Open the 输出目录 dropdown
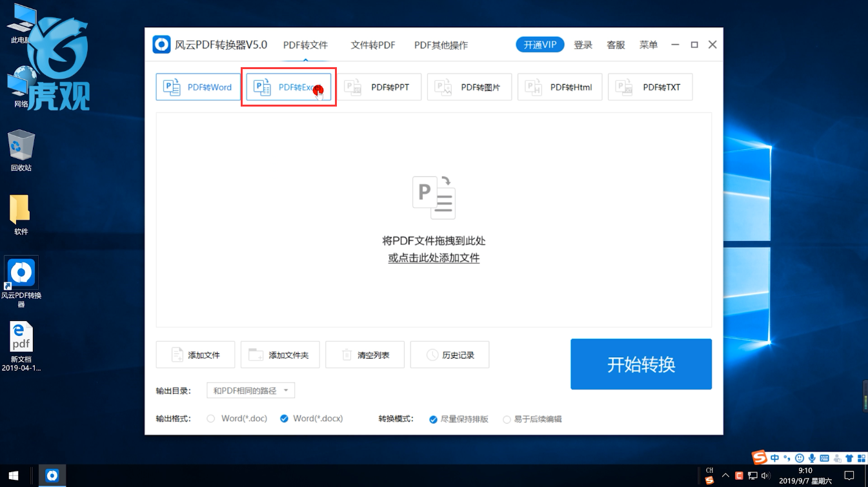The image size is (868, 487). [x=250, y=391]
